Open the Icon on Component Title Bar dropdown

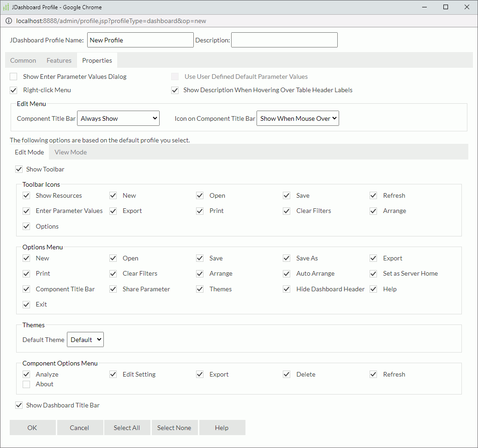coord(298,118)
